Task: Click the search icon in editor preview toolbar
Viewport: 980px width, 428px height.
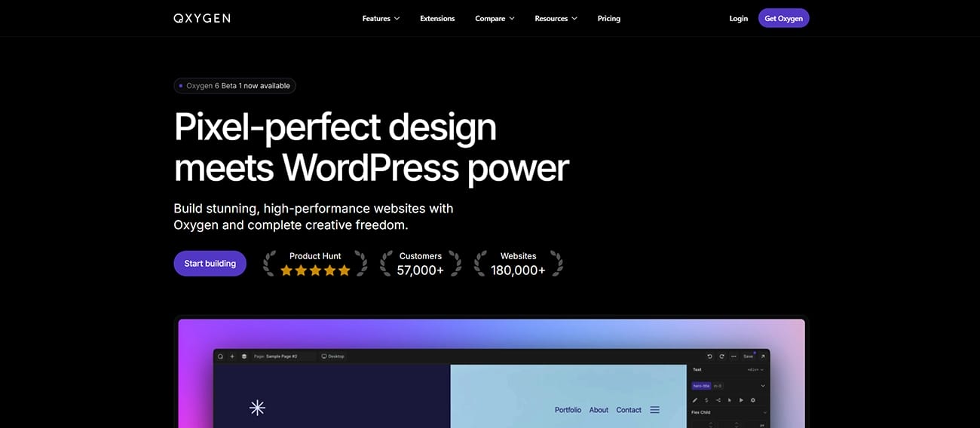Action: point(220,356)
